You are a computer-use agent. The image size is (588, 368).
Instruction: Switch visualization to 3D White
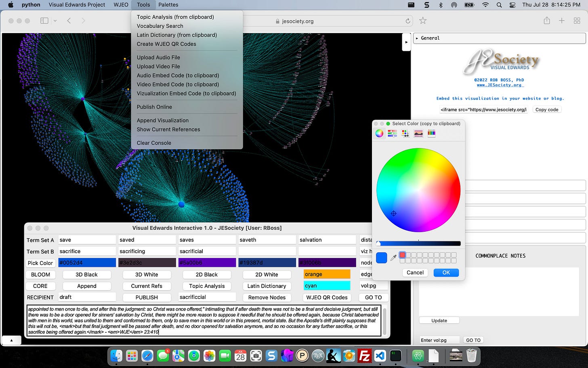pos(147,275)
